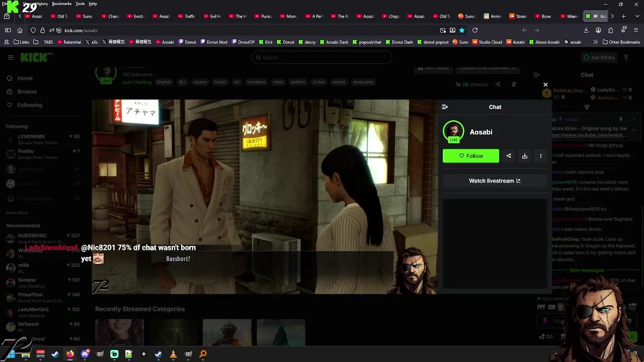The height and width of the screenshot is (362, 644).
Task: Open the orange search app in taskbar
Action: coord(203,354)
